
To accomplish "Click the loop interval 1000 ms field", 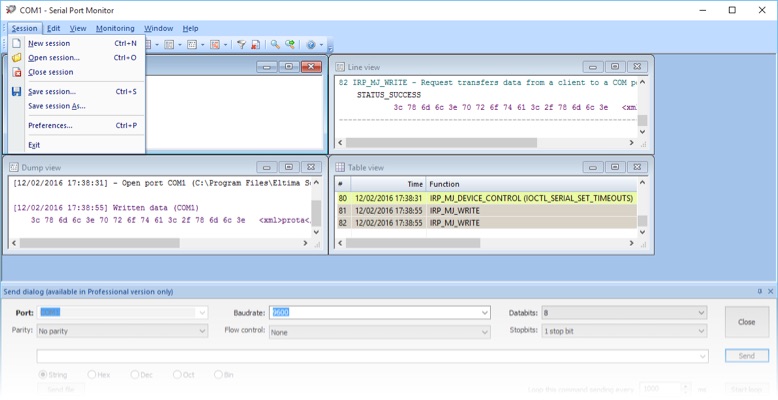I will [x=660, y=390].
